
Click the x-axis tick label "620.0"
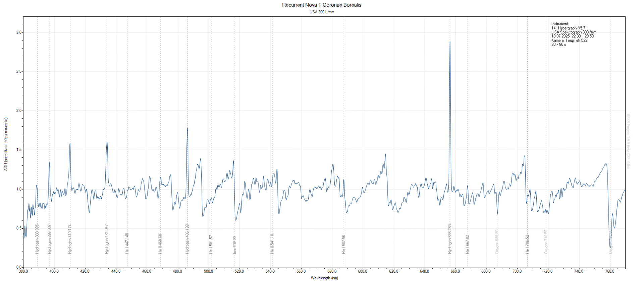pos(393,271)
